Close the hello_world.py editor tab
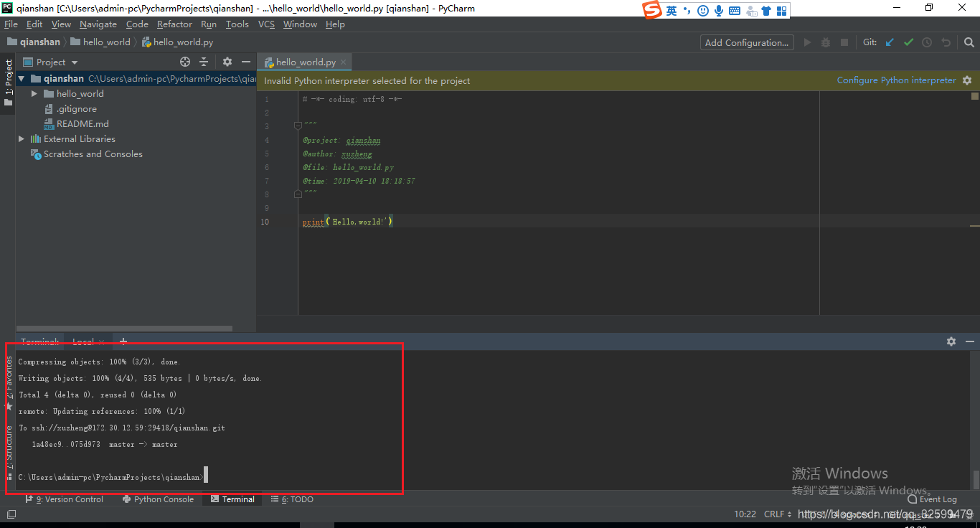This screenshot has height=528, width=980. click(344, 62)
